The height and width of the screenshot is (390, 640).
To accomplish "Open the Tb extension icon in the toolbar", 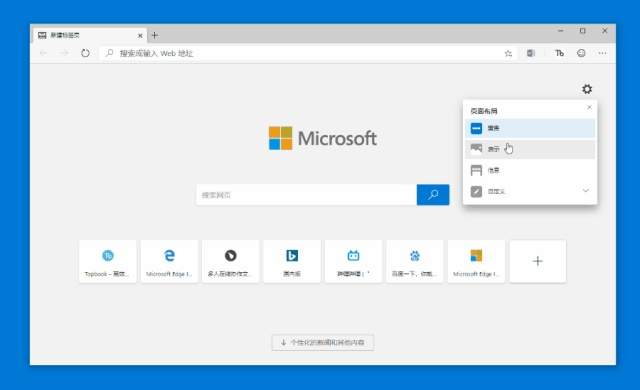I will 559,53.
